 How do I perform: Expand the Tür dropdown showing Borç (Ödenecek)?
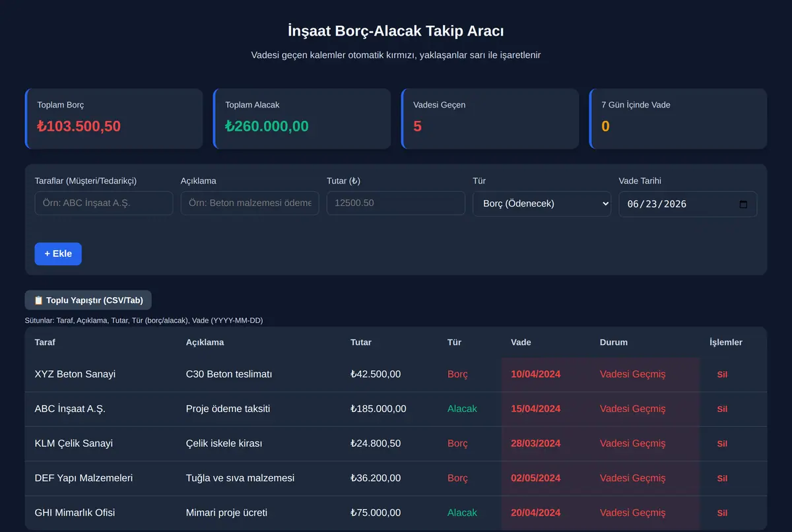(x=542, y=204)
